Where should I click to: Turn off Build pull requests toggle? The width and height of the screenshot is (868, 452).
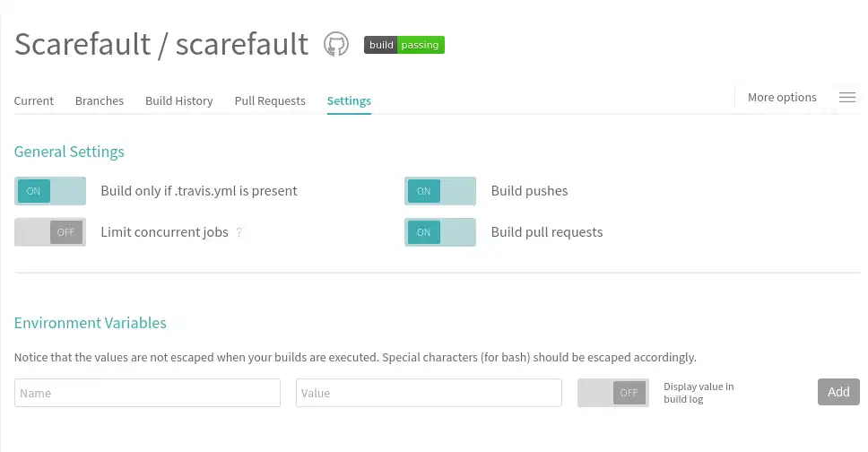(440, 232)
